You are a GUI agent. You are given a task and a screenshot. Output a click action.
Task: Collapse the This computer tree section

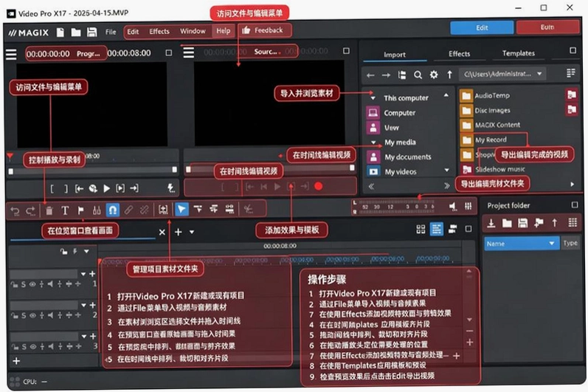pos(373,98)
